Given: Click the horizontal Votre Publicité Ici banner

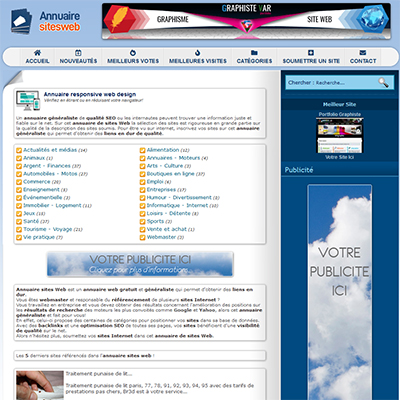Looking at the screenshot, I should (140, 264).
